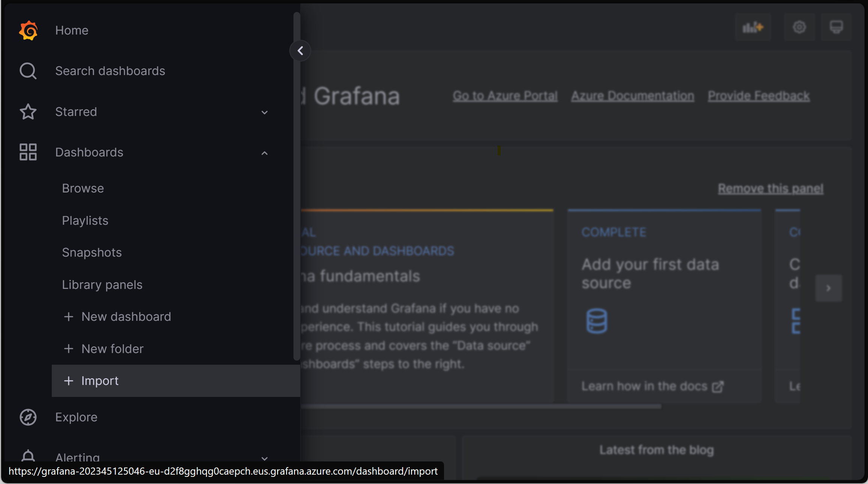Click the database data source icon
Screen dimensions: 868x484
point(597,321)
